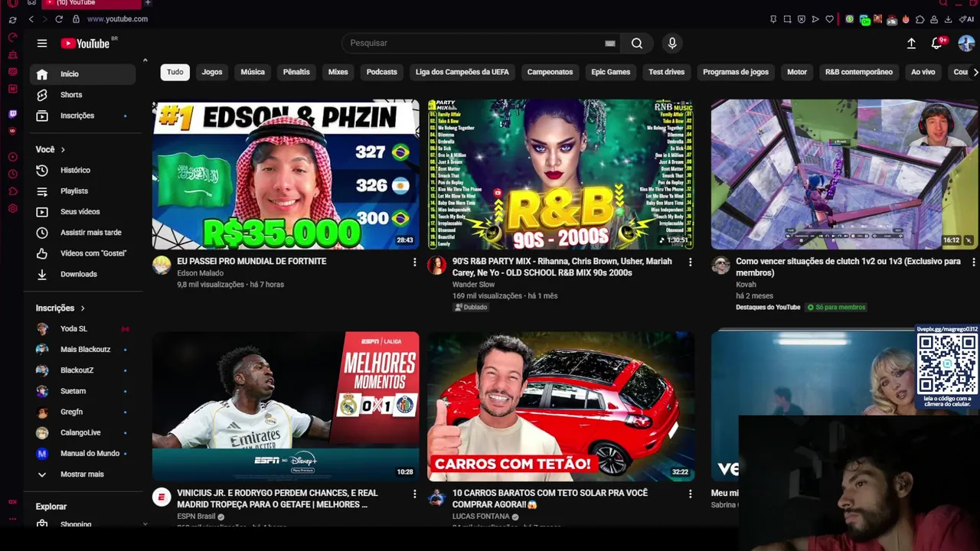Viewport: 980px width, 551px height.
Task: Select the Jogos filter chip
Action: (212, 72)
